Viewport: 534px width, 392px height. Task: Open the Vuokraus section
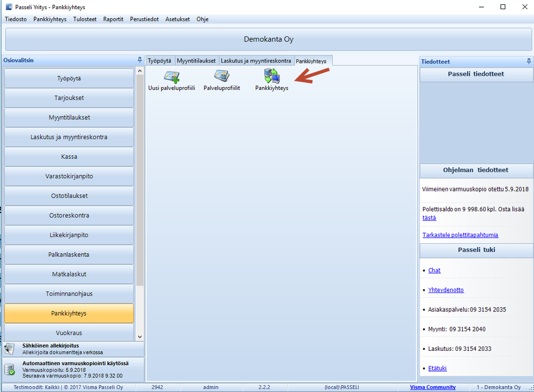[69, 332]
